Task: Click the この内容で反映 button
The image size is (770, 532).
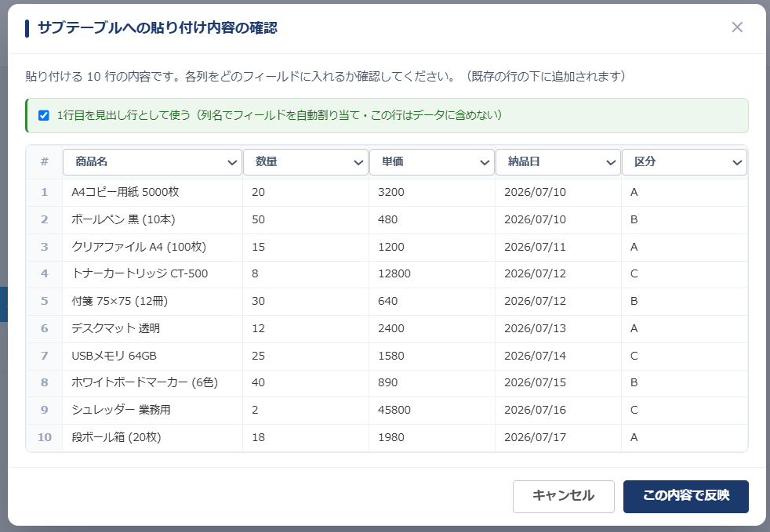Action: [x=685, y=496]
